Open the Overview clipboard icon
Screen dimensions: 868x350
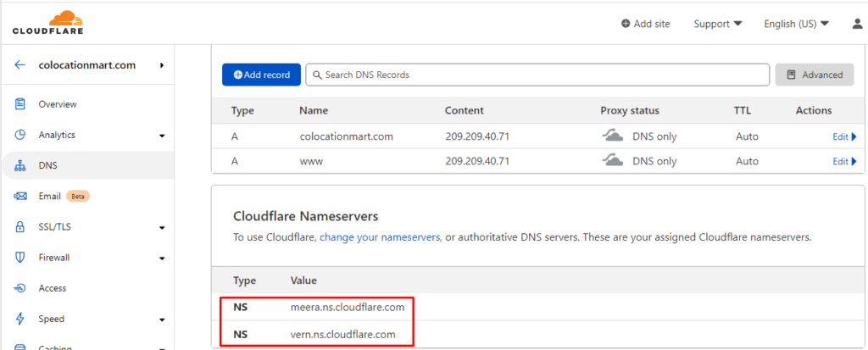tap(20, 104)
